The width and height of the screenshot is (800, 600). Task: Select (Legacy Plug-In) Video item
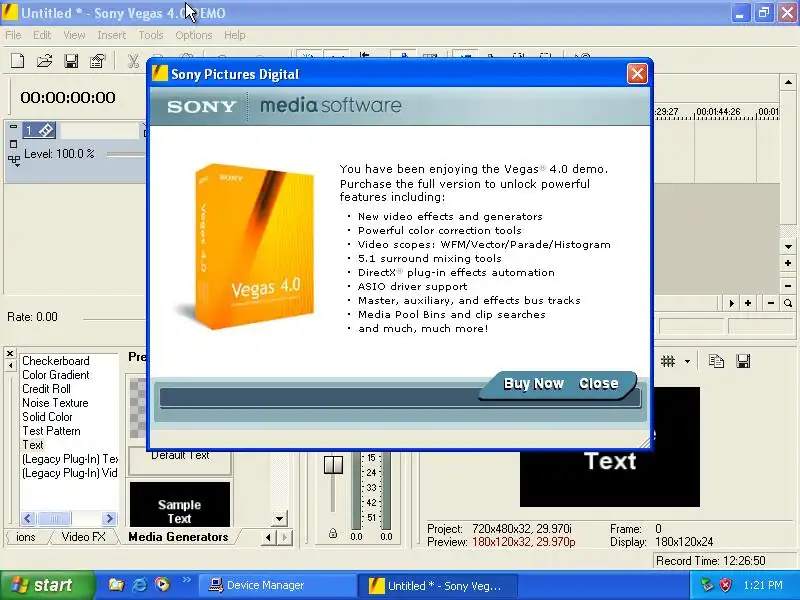[69, 473]
